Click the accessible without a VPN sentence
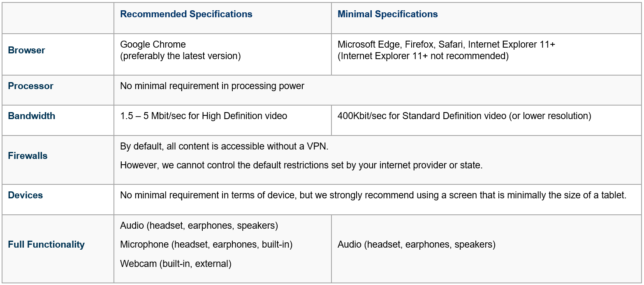Screen dimensions: 644x285 pos(224,147)
